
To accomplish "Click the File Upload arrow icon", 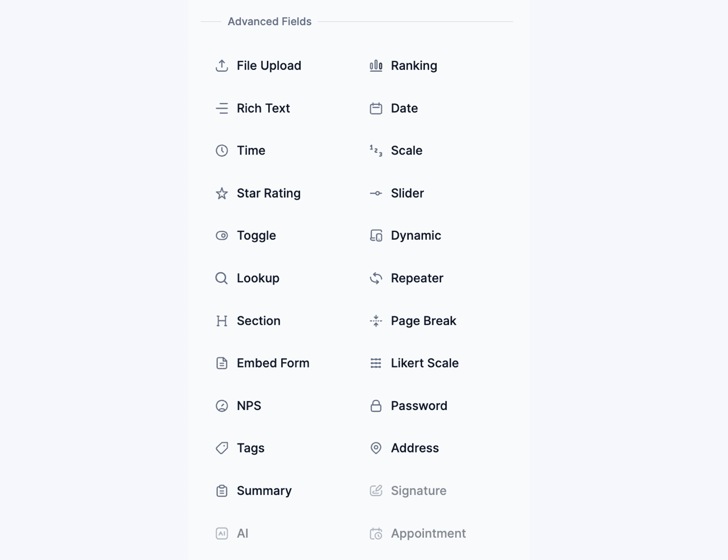I will click(x=222, y=66).
